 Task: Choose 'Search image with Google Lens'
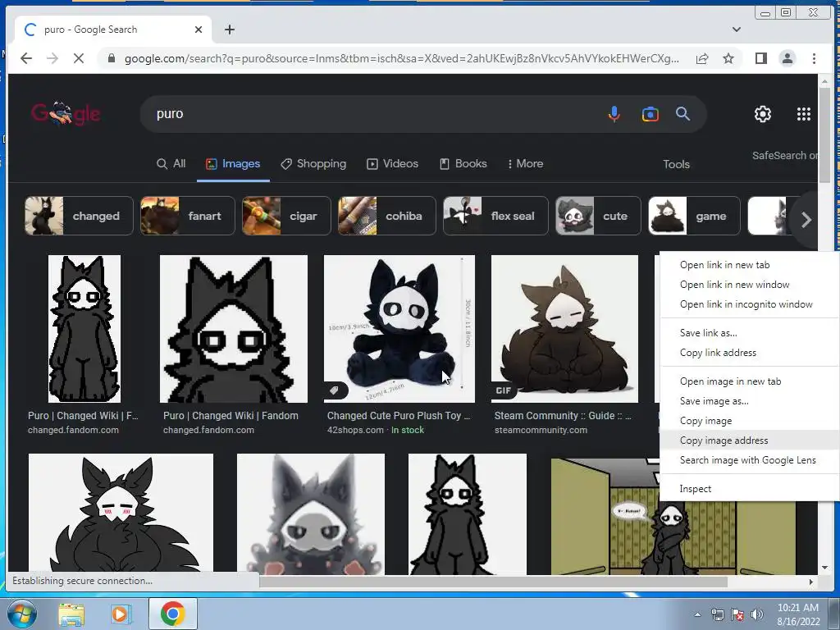(x=750, y=460)
